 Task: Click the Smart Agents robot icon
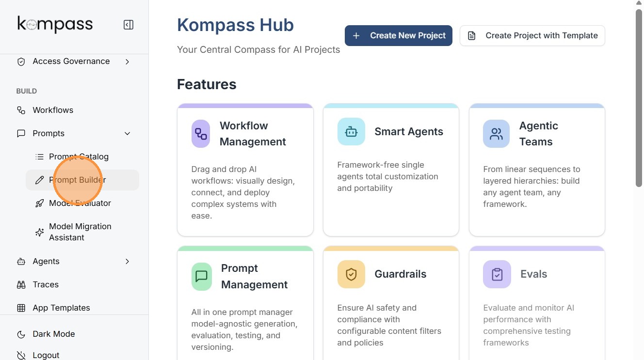(351, 132)
